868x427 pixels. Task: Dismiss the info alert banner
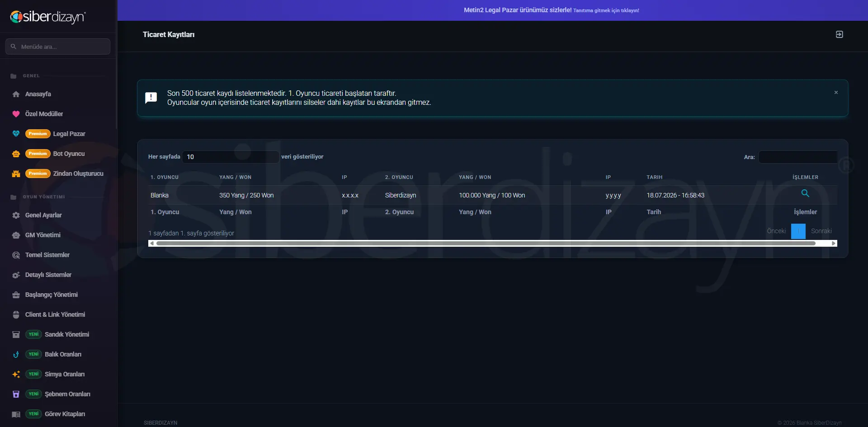click(x=836, y=92)
